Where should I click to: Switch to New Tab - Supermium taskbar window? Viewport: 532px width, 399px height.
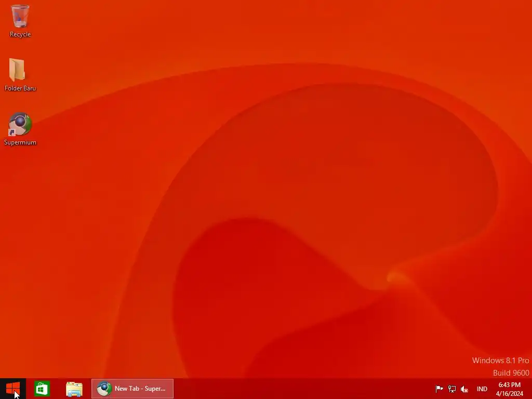[132, 389]
